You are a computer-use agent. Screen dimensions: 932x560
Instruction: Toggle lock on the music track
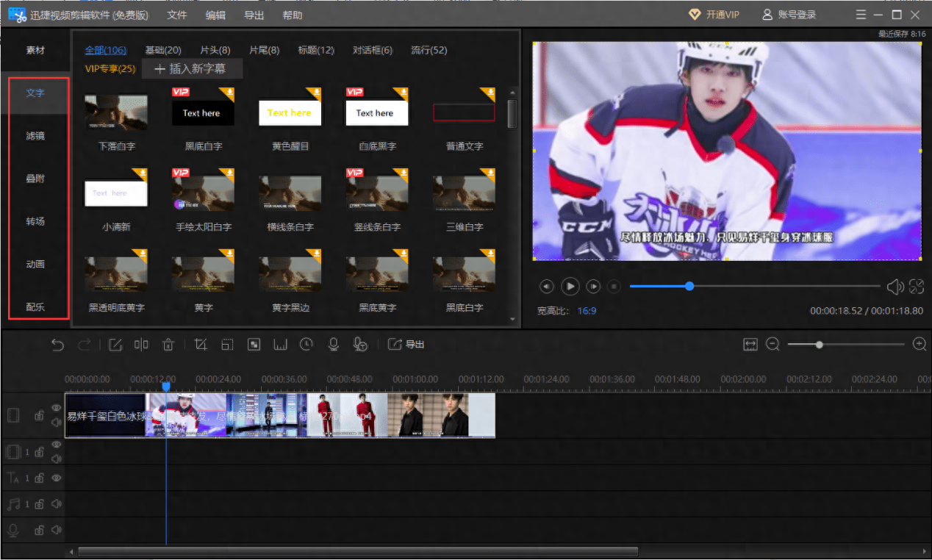[40, 504]
